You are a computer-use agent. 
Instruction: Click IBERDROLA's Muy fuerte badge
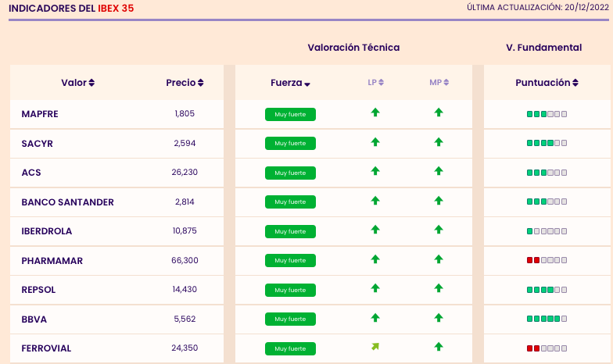pos(290,231)
